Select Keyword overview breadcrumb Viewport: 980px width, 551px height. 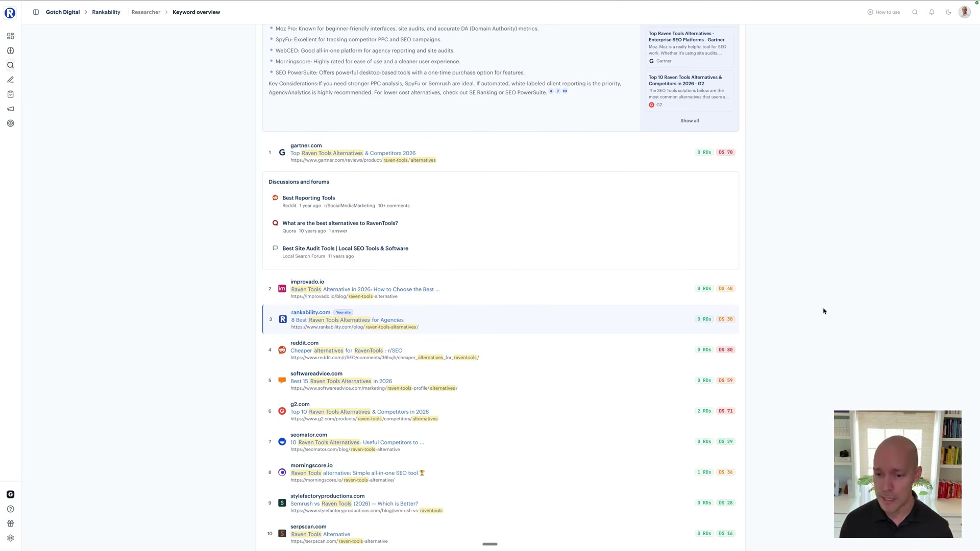click(x=196, y=12)
